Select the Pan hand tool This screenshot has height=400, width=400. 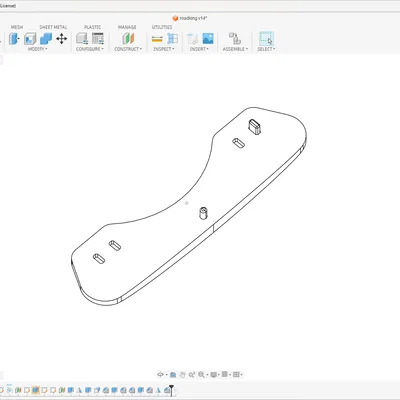click(x=182, y=375)
